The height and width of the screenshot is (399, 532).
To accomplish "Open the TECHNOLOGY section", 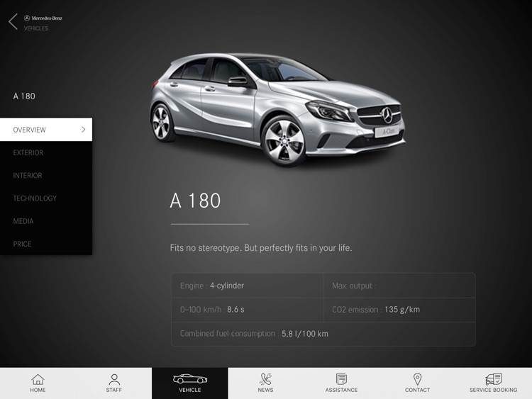I will (x=46, y=198).
